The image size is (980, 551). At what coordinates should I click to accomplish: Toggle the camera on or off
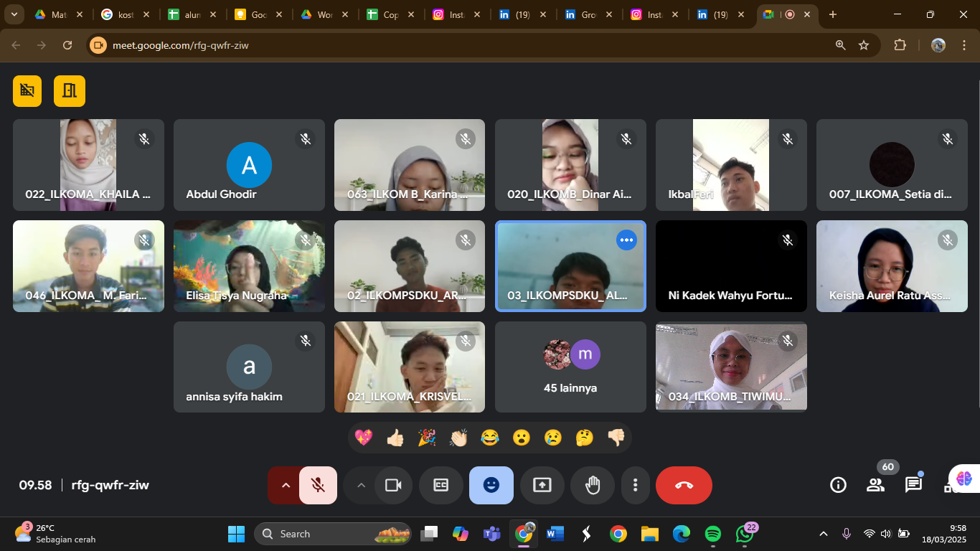pos(392,486)
